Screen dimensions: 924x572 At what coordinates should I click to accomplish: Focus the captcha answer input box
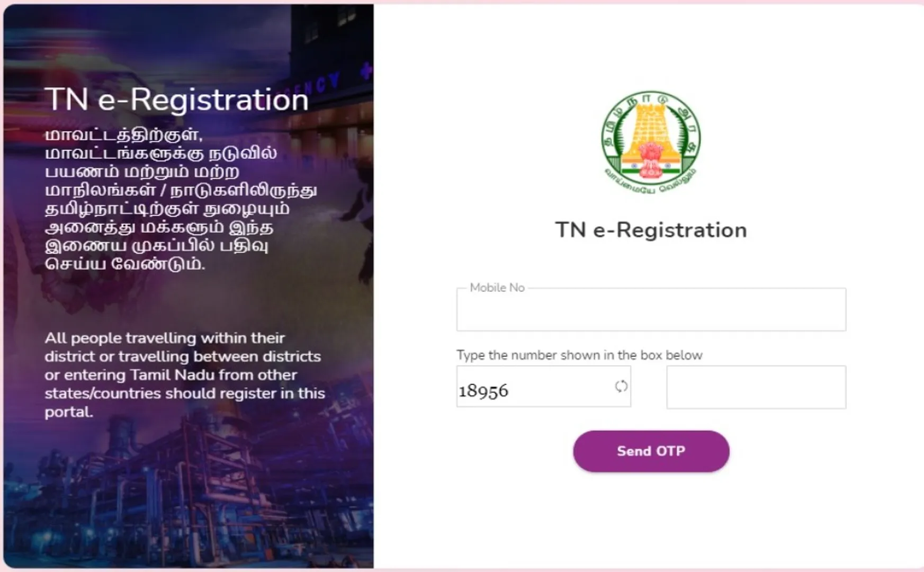(x=756, y=387)
